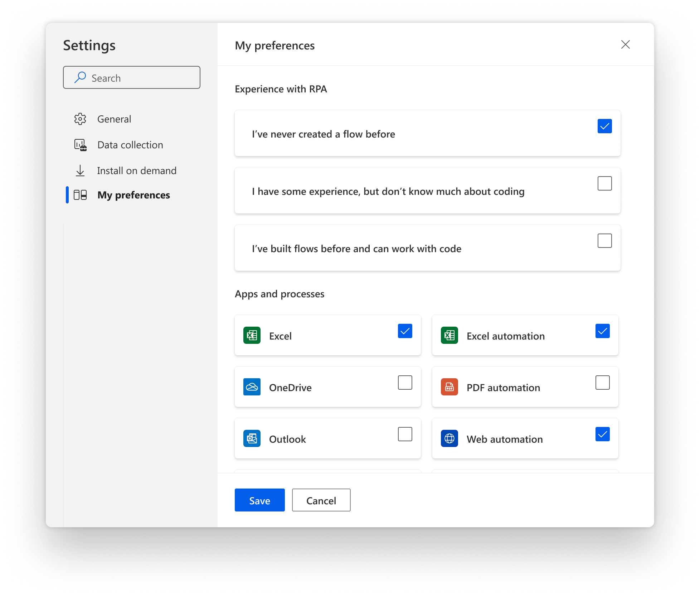Click the Web automation globe icon
The image size is (700, 596).
pos(449,439)
